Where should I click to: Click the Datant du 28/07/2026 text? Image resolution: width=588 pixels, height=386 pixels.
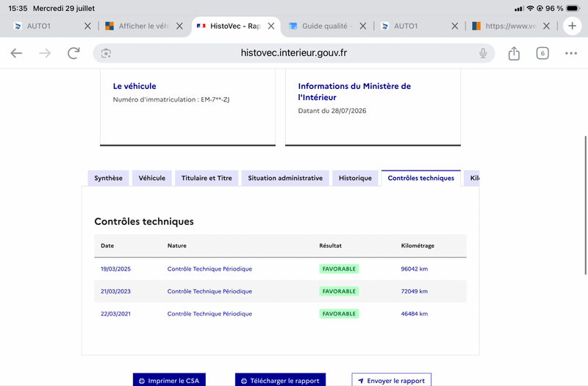pyautogui.click(x=332, y=111)
